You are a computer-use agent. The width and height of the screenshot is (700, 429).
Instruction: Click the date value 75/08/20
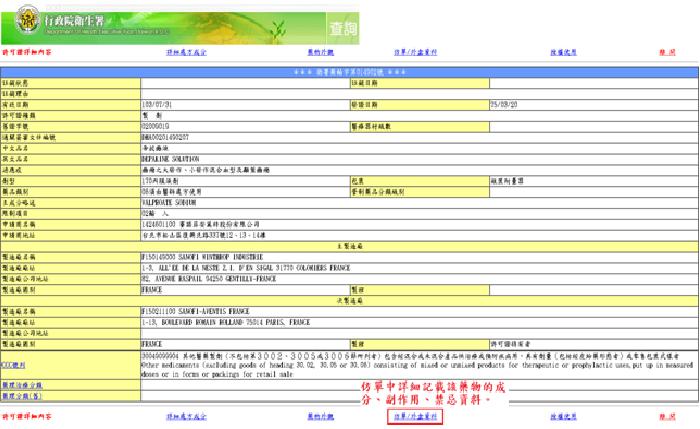504,104
